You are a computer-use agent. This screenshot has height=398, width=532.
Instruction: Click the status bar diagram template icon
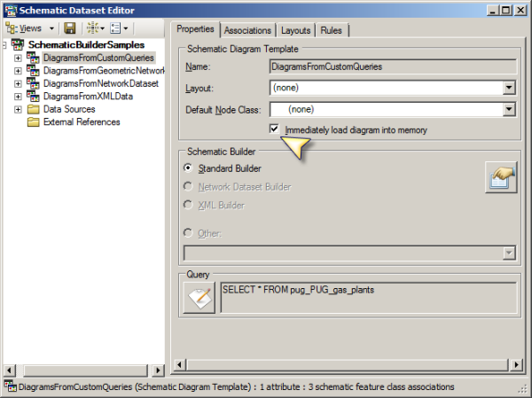(10, 386)
